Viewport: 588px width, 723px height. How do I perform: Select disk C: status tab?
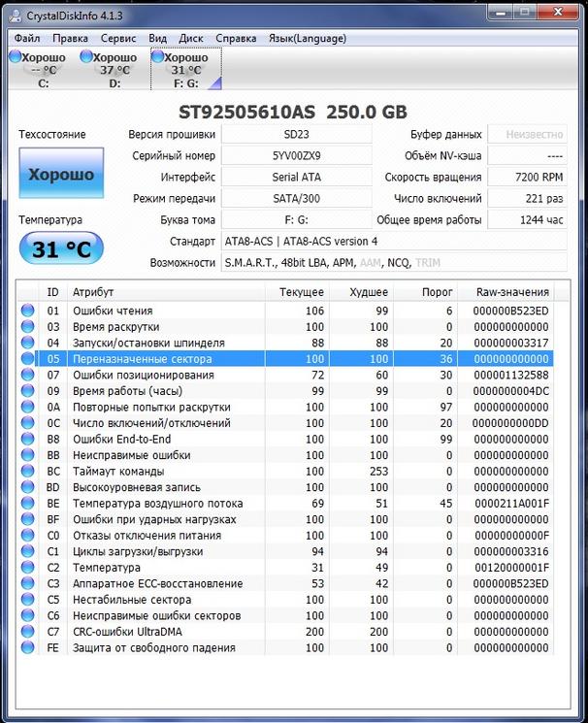click(44, 70)
